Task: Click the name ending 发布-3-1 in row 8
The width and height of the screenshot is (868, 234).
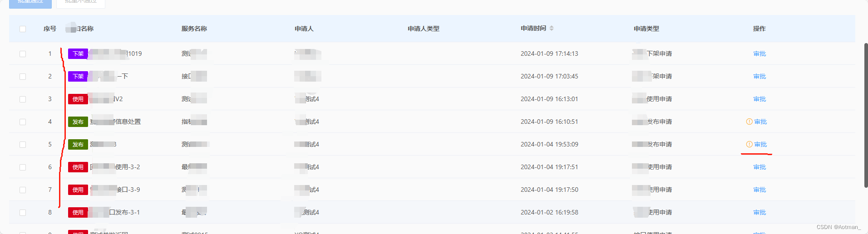Action: tap(114, 212)
